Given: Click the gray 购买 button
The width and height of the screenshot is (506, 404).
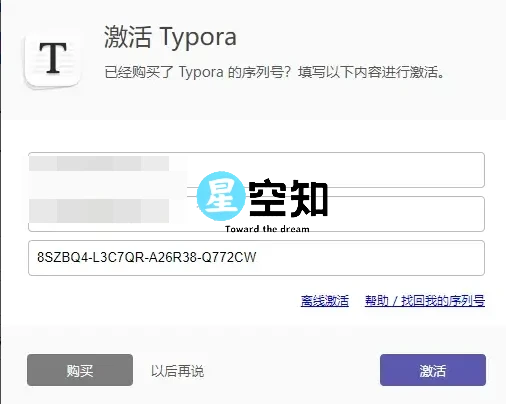Looking at the screenshot, I should 80,370.
